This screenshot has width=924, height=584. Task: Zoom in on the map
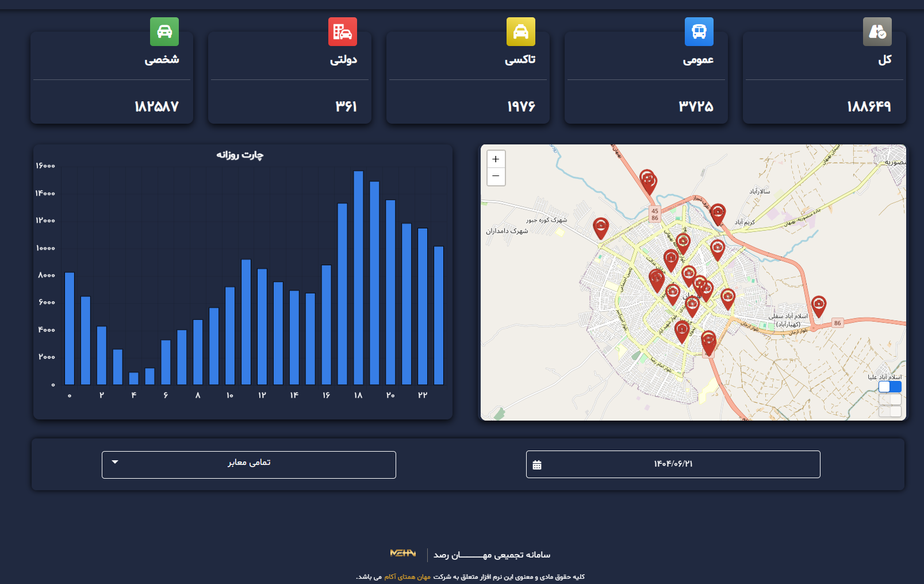(x=496, y=159)
